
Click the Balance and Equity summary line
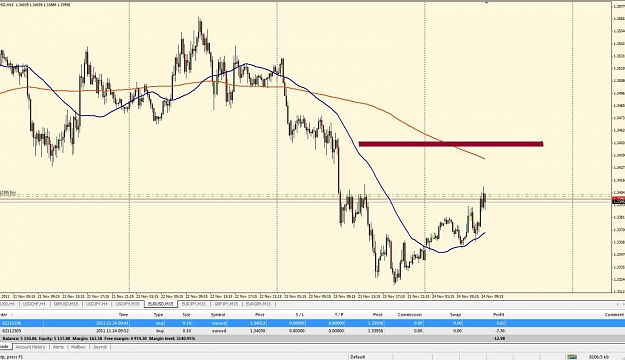[x=99, y=338]
